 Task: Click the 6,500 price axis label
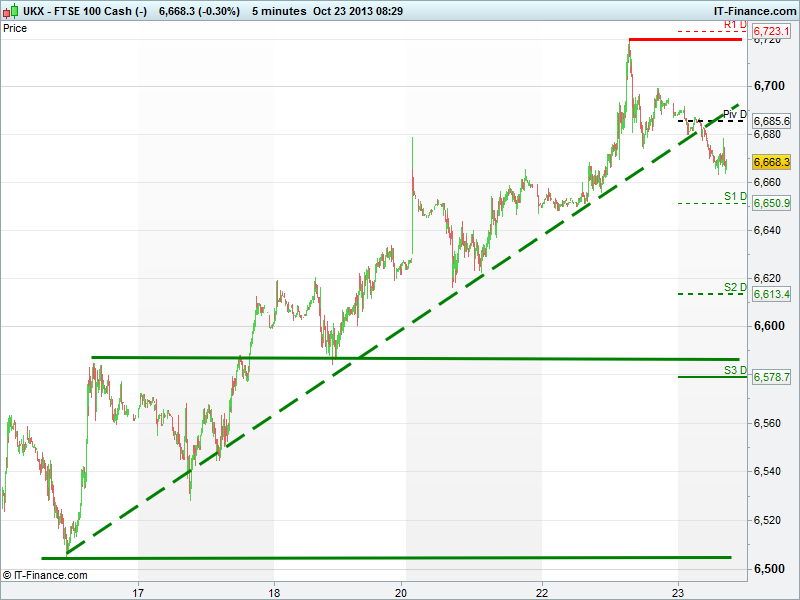[x=769, y=568]
